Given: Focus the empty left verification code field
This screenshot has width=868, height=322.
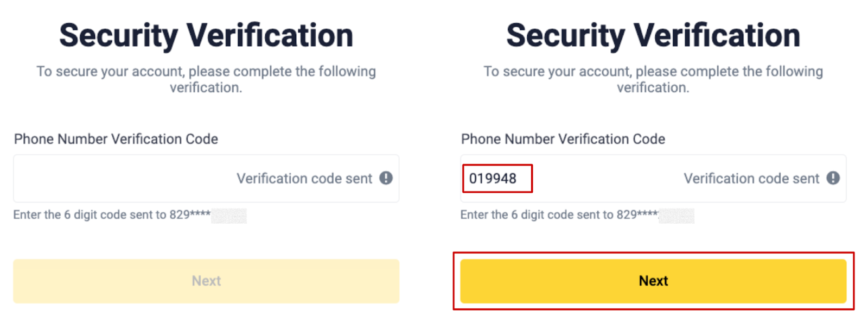Looking at the screenshot, I should (119, 179).
